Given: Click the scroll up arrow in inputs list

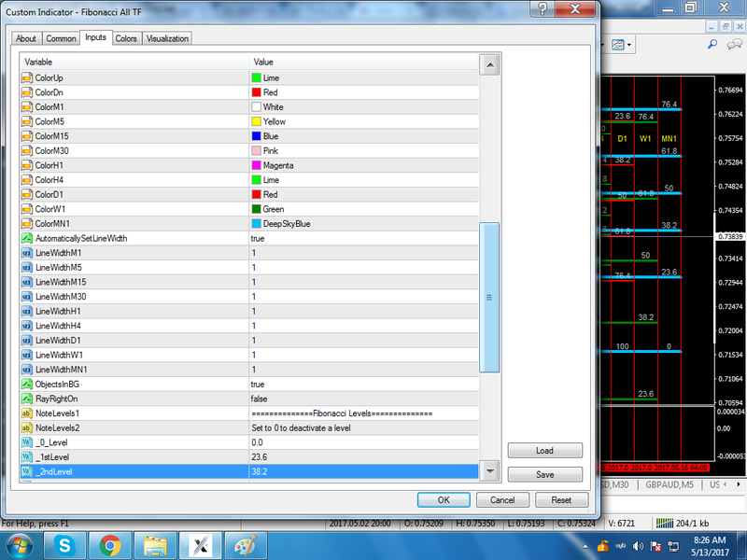Looking at the screenshot, I should coord(489,65).
